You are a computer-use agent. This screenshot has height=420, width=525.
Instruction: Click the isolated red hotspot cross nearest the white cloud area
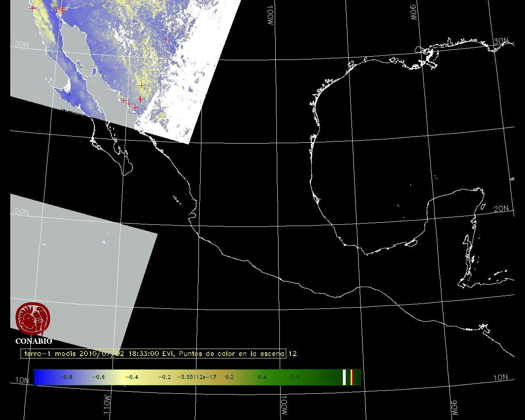pyautogui.click(x=166, y=39)
